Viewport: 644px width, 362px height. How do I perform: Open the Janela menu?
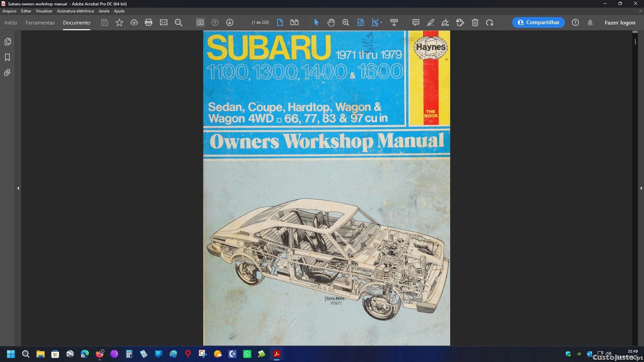(104, 11)
